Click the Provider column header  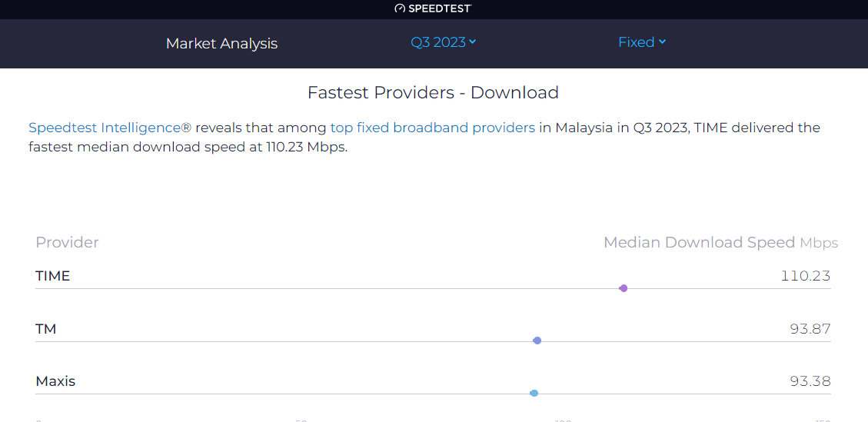click(x=67, y=242)
